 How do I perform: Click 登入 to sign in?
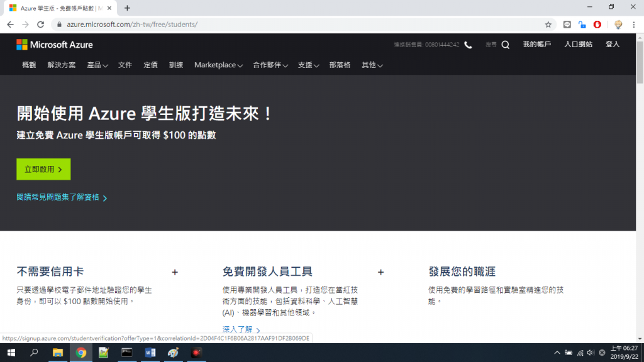[x=613, y=45]
